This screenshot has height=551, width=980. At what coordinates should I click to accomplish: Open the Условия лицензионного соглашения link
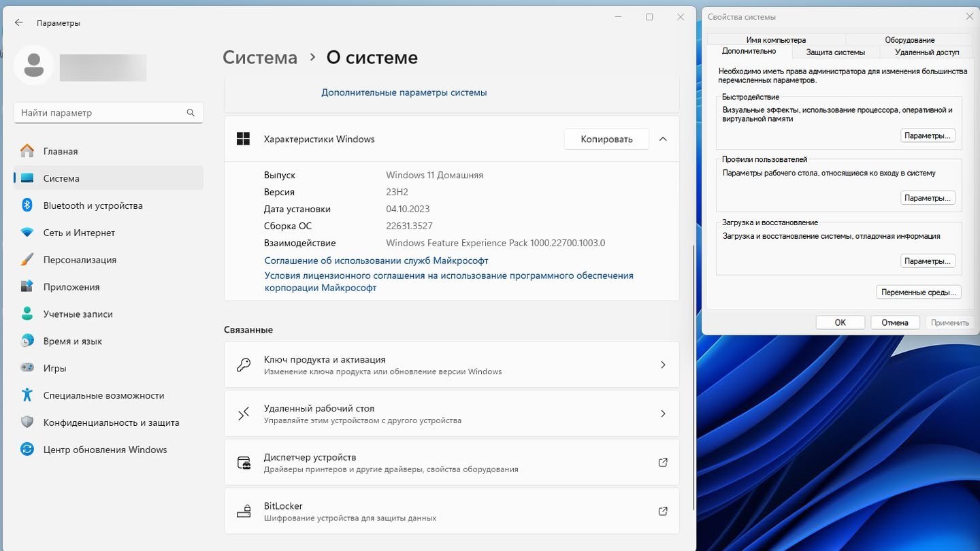point(449,282)
